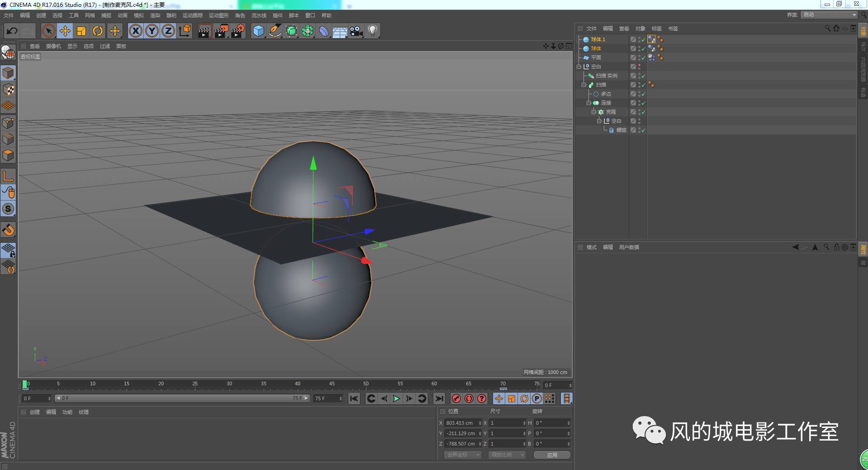Click the 应用 button in coordinates panel
The width and height of the screenshot is (868, 470).
pos(551,455)
